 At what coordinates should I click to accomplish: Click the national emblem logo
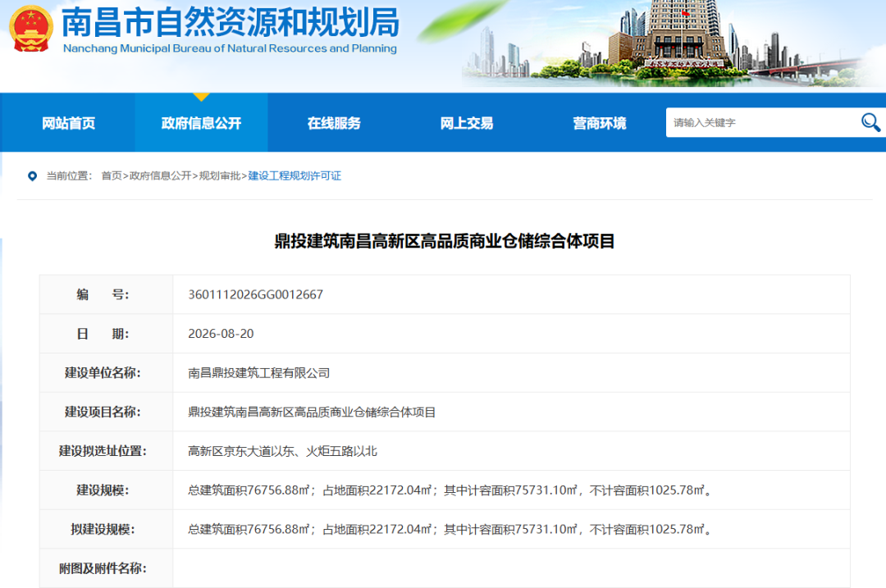(31, 29)
